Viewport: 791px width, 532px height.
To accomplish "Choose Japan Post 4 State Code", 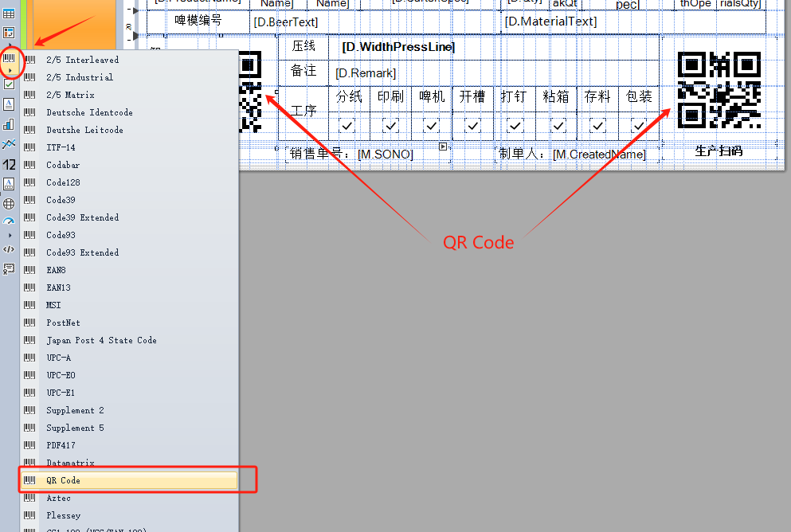I will (129, 340).
